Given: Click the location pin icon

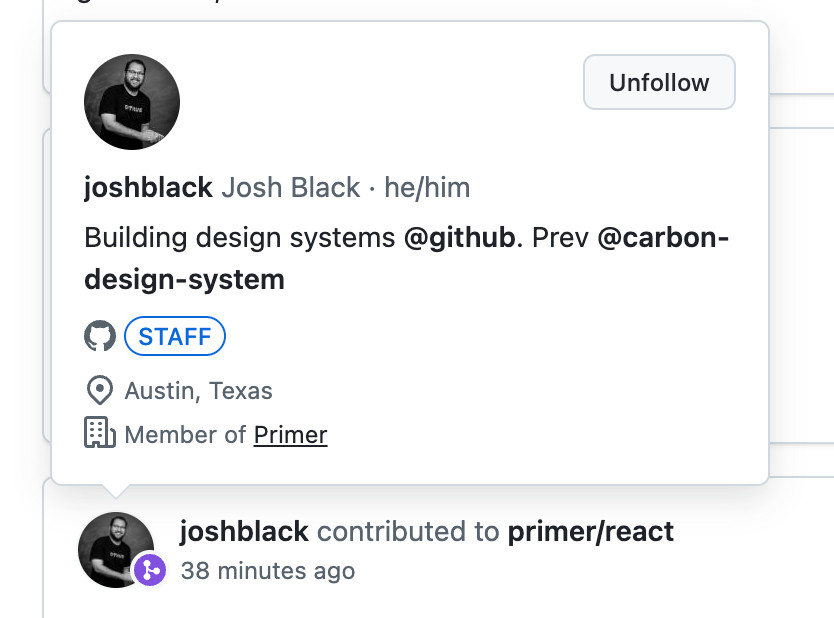Looking at the screenshot, I should pos(99,390).
